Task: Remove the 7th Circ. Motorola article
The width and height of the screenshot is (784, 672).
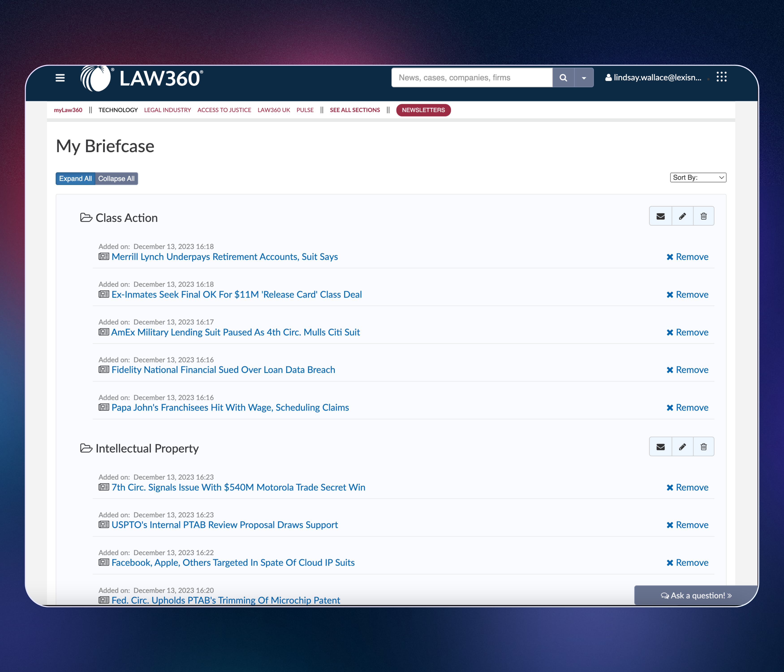Action: (x=687, y=487)
